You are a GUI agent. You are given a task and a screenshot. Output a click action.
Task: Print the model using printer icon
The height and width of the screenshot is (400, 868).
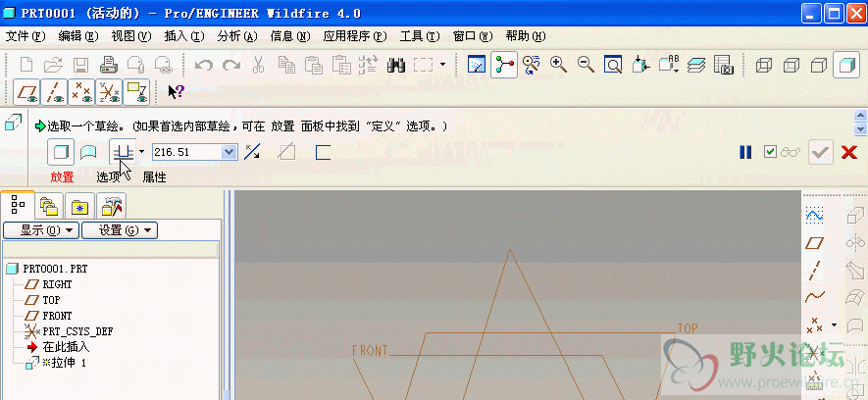coord(109,66)
